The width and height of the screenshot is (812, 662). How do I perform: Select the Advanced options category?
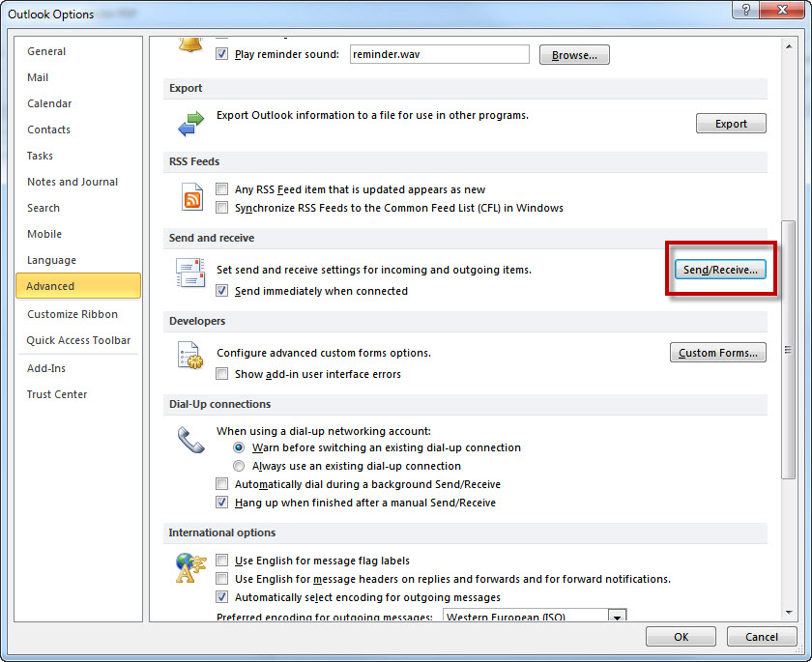[x=78, y=286]
